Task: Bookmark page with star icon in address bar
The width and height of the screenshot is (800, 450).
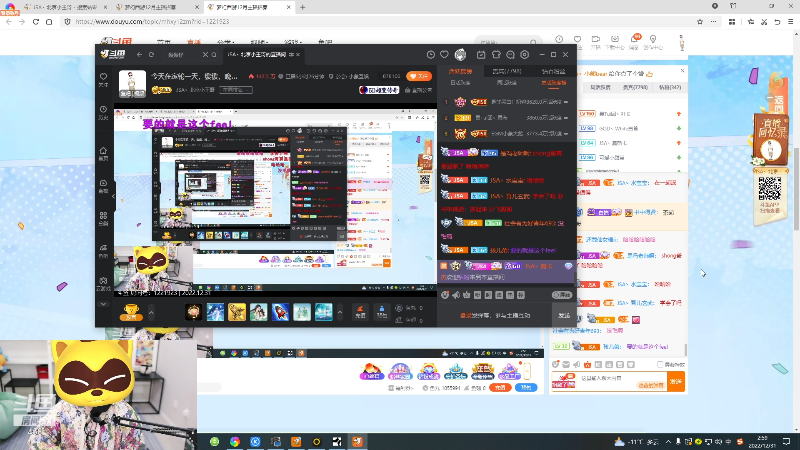Action: coord(699,22)
